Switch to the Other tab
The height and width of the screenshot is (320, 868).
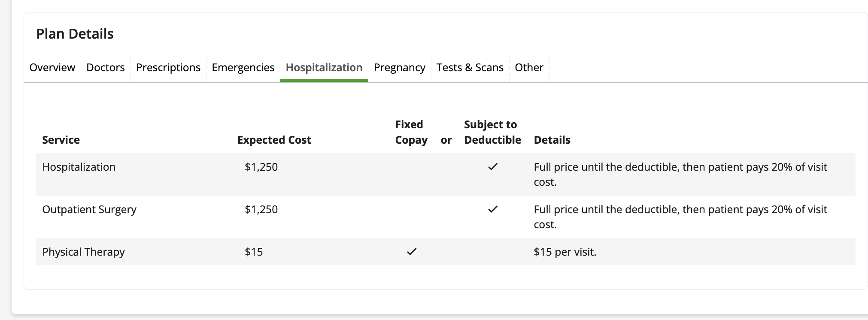coord(529,68)
